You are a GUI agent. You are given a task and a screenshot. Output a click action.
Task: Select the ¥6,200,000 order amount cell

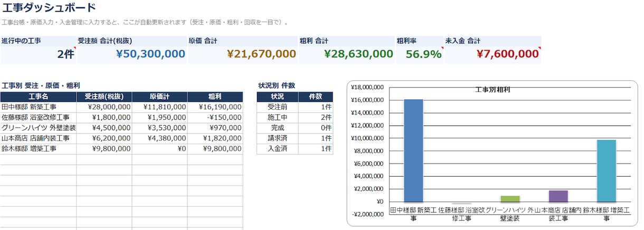105,138
